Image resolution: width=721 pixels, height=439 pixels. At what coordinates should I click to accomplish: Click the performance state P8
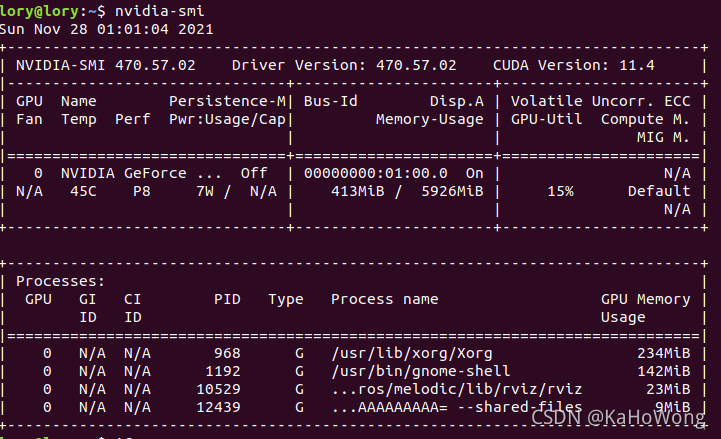[142, 191]
